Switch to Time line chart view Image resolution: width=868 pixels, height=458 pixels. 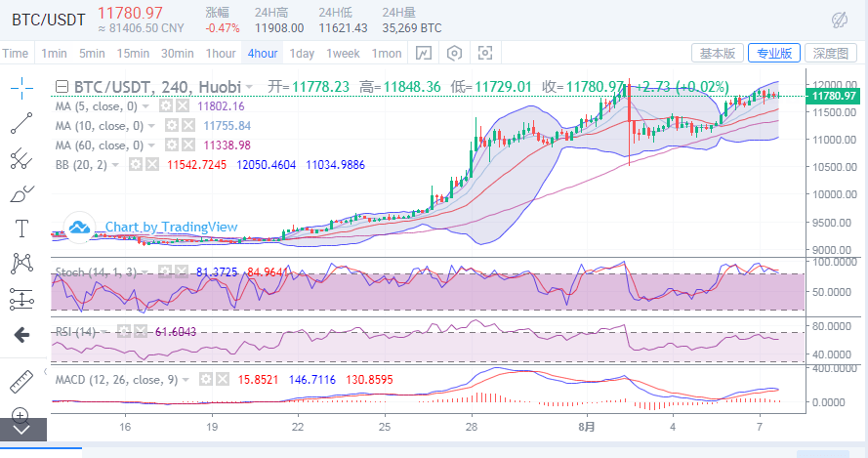[x=16, y=53]
